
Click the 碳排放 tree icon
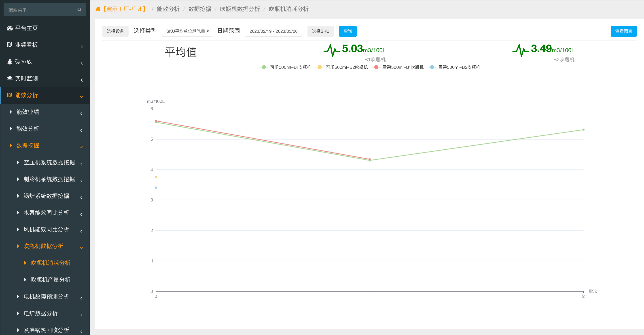(x=10, y=62)
